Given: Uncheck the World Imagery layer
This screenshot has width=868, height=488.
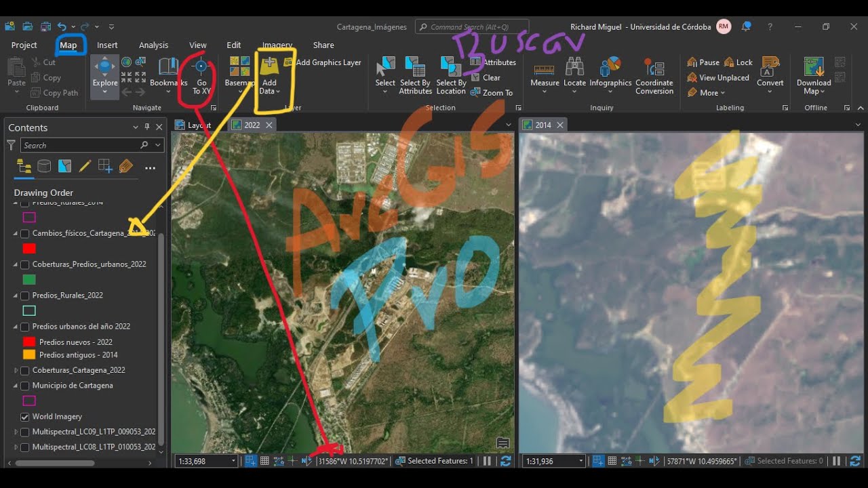Looking at the screenshot, I should 25,417.
